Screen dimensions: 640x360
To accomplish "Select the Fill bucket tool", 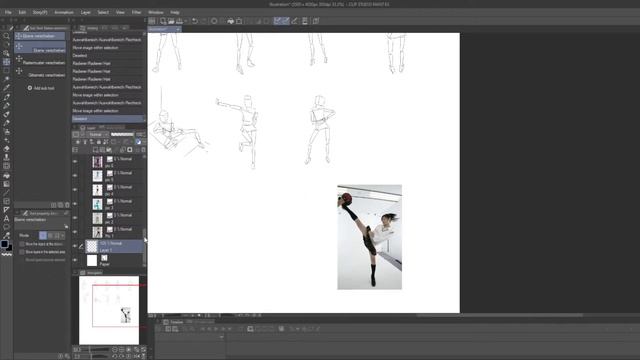I will (6, 175).
